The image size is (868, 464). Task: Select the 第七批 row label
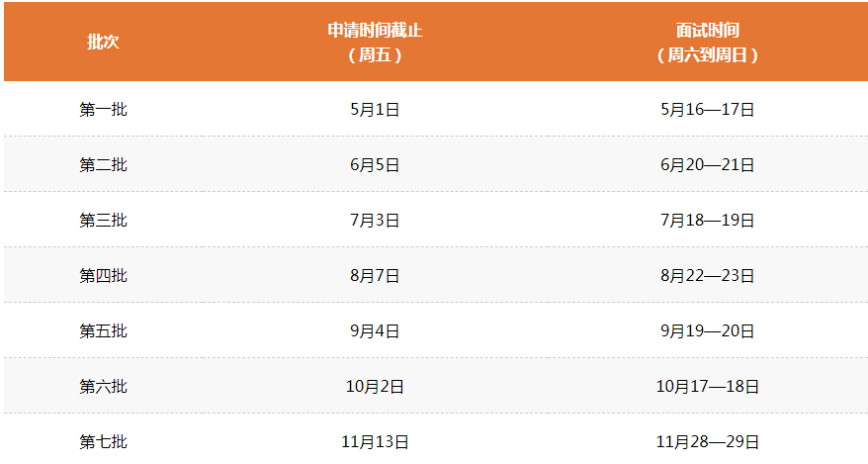point(103,442)
